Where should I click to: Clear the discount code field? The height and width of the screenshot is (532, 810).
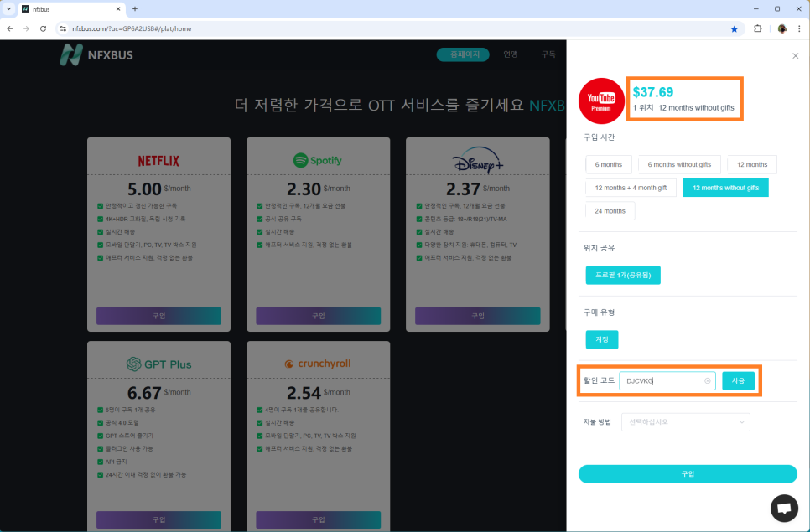coord(707,381)
